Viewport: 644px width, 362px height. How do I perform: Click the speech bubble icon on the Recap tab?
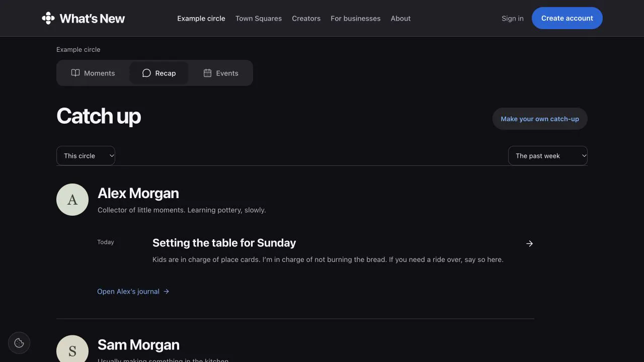[146, 73]
